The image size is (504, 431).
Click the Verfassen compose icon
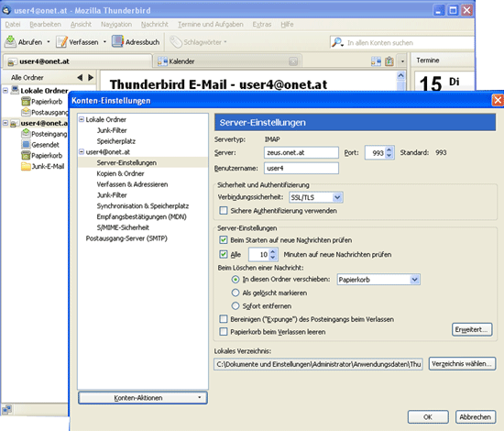point(61,42)
